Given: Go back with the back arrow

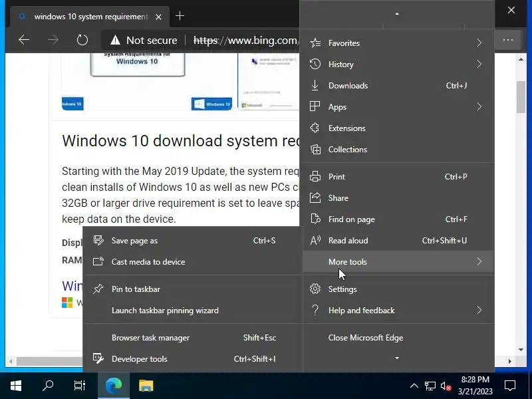Looking at the screenshot, I should pyautogui.click(x=24, y=40).
